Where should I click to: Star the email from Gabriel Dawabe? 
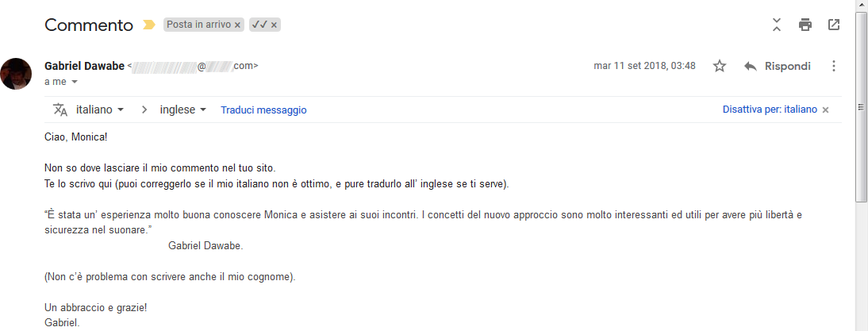(x=719, y=67)
